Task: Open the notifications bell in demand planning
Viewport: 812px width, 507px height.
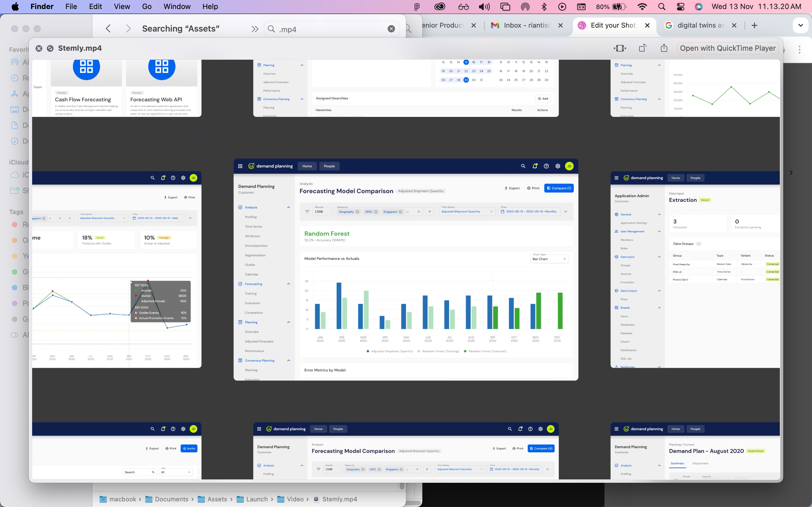Action: point(535,166)
